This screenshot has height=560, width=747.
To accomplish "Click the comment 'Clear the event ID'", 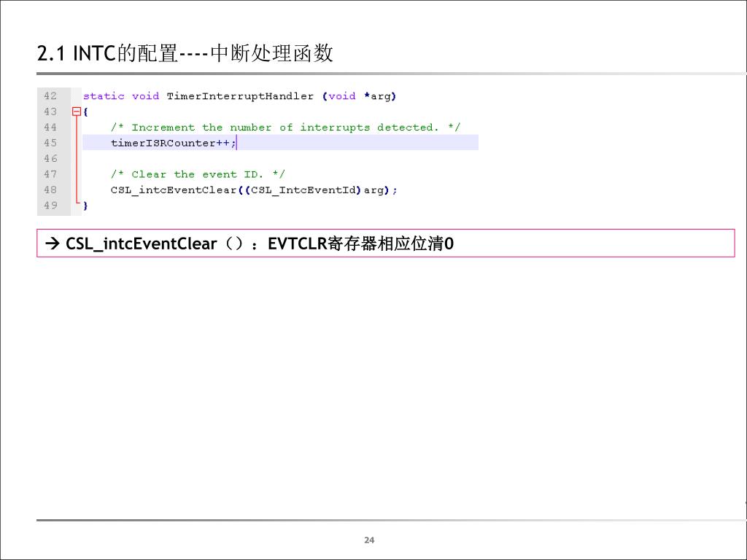I will coord(198,174).
